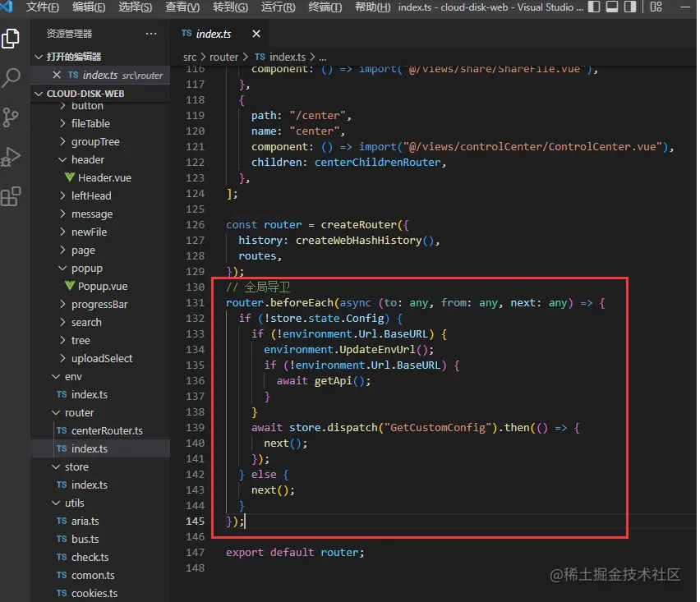Expand the page folder
This screenshot has height=602, width=700.
(x=100, y=250)
